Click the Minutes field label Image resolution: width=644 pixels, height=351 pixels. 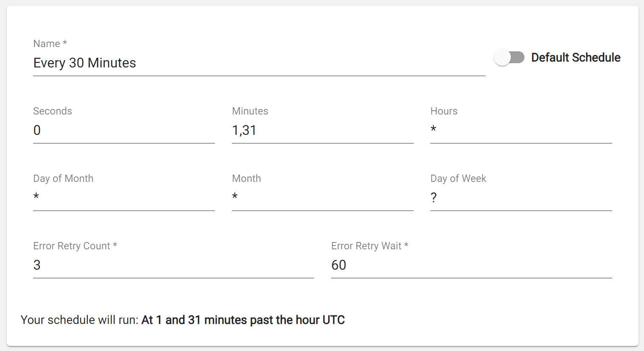[250, 111]
